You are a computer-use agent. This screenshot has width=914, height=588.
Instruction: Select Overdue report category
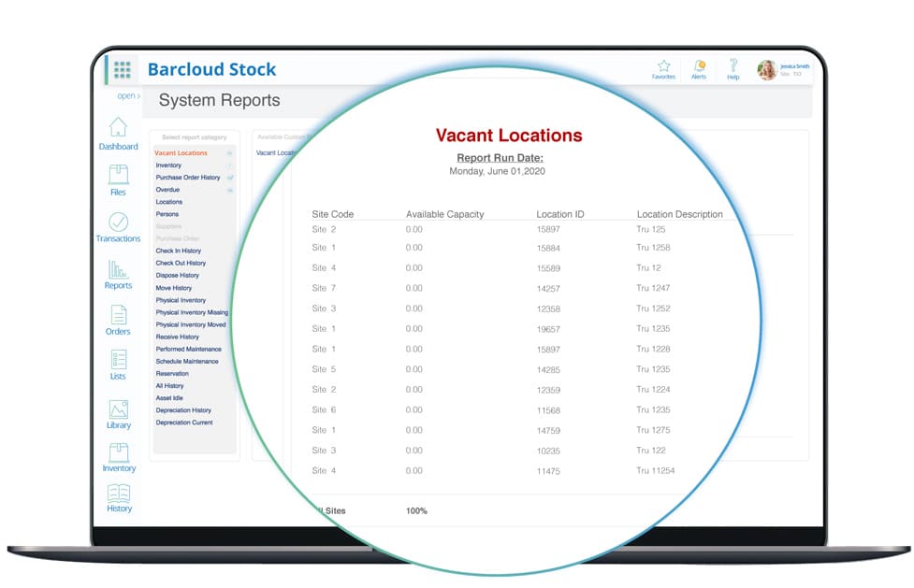click(167, 190)
